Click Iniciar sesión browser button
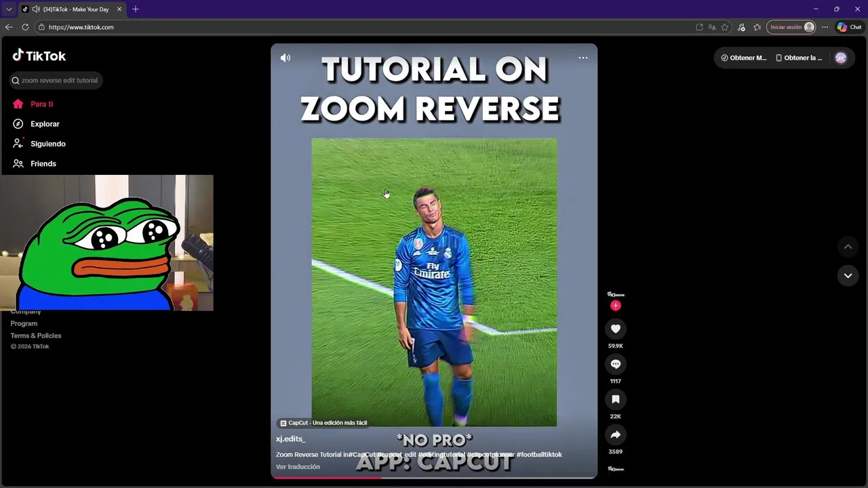 point(791,27)
